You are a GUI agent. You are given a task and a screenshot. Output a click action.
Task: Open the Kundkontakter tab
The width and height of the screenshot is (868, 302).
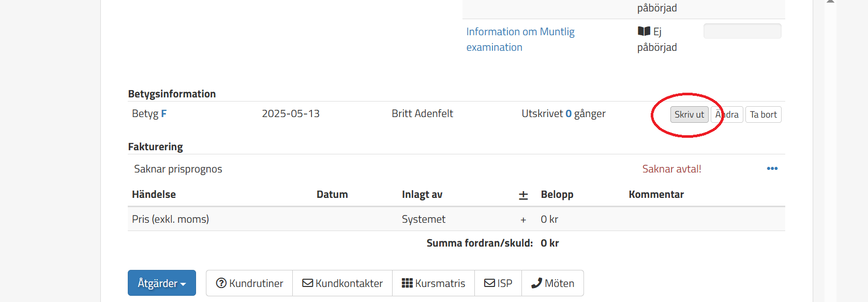[342, 283]
